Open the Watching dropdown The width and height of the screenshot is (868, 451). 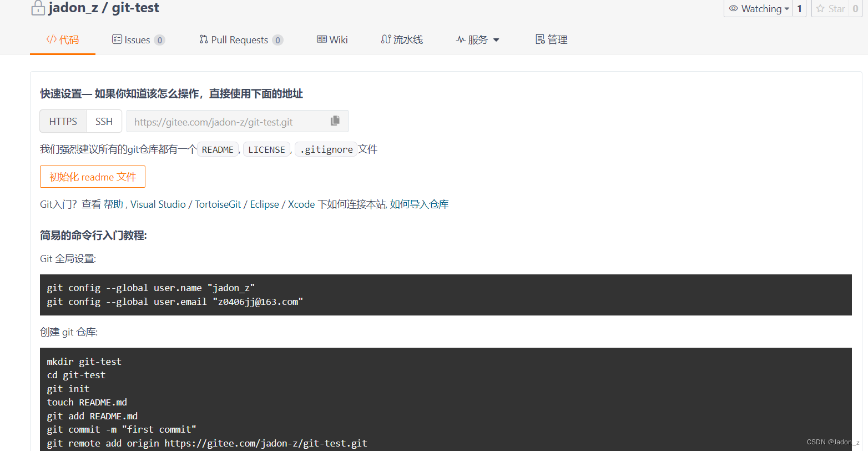pos(759,8)
